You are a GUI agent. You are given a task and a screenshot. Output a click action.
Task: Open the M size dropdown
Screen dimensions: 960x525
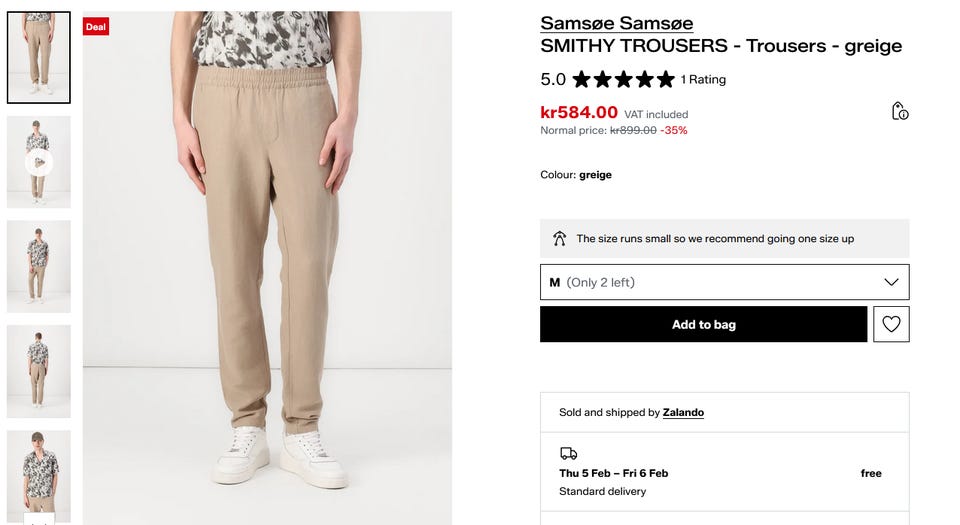coord(724,282)
